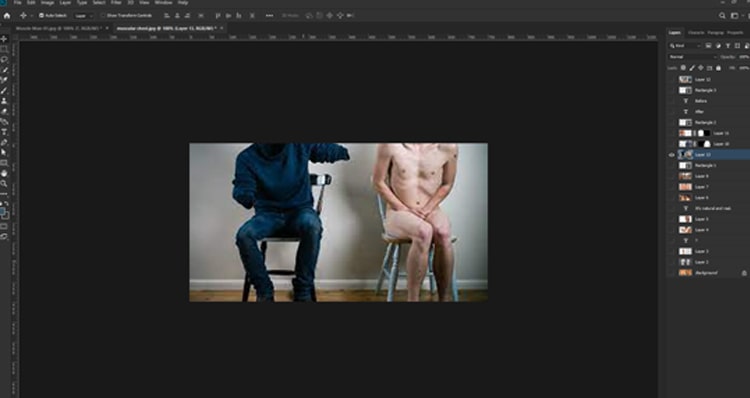Filter layers by shape layers icon
The height and width of the screenshot is (398, 750).
[737, 46]
